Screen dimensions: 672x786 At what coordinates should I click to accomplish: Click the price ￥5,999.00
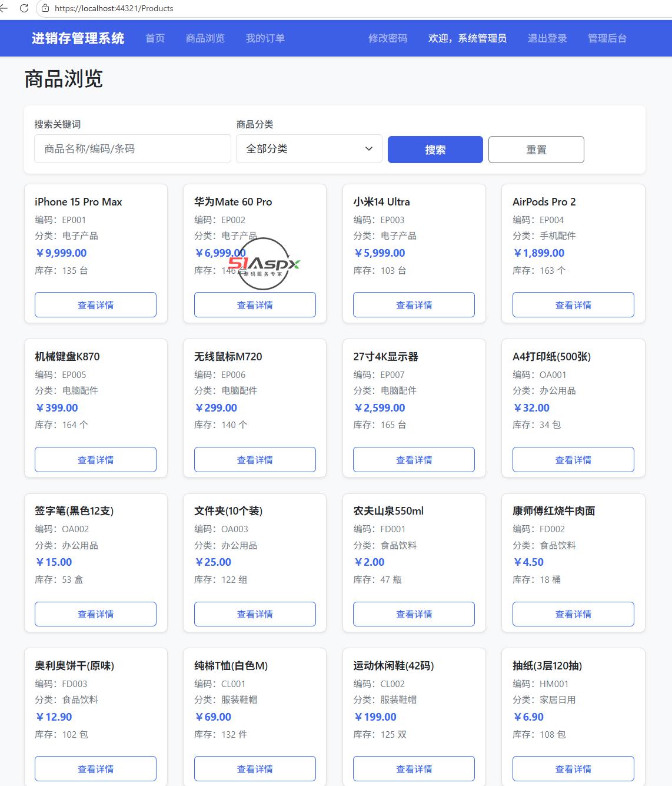click(379, 253)
